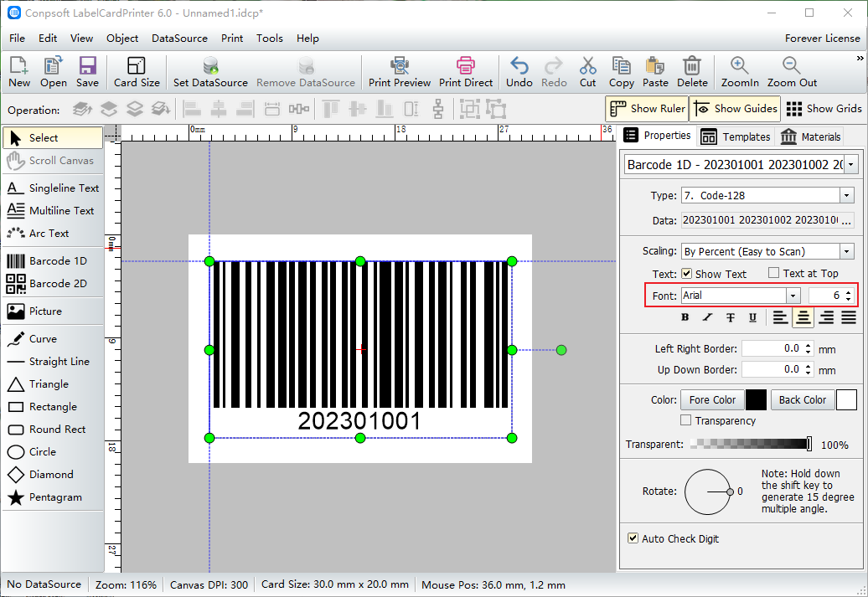Switch to the Templates tab
This screenshot has height=597, width=868.
(x=735, y=136)
